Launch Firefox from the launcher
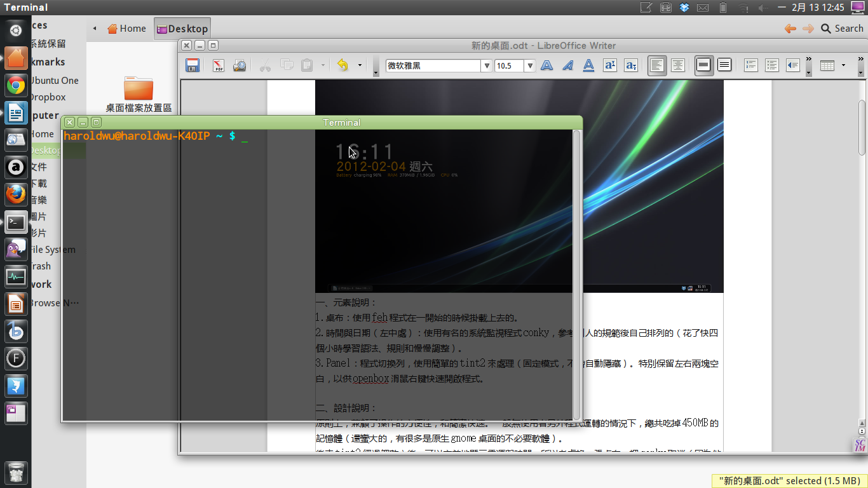 (x=16, y=194)
